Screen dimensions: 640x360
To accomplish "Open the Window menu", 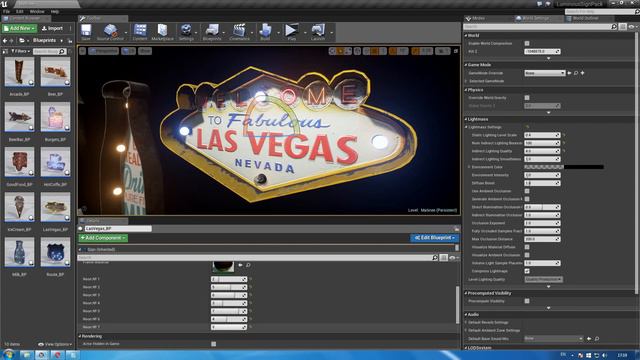I will [37, 11].
